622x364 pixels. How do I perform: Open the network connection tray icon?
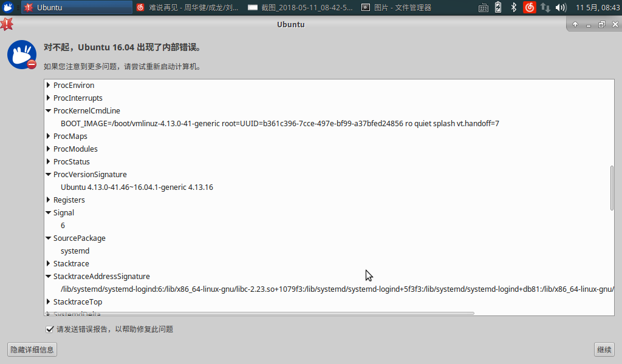[x=545, y=7]
